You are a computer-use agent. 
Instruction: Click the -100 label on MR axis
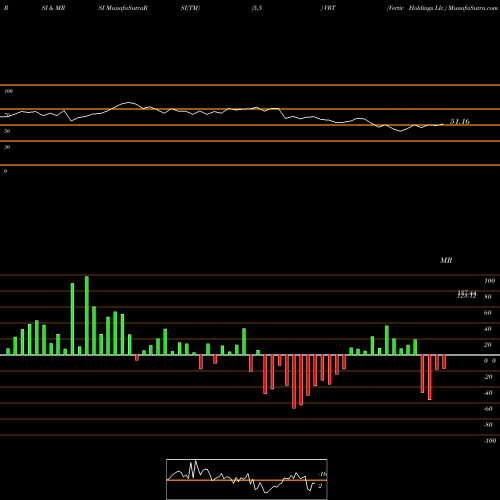tap(489, 441)
